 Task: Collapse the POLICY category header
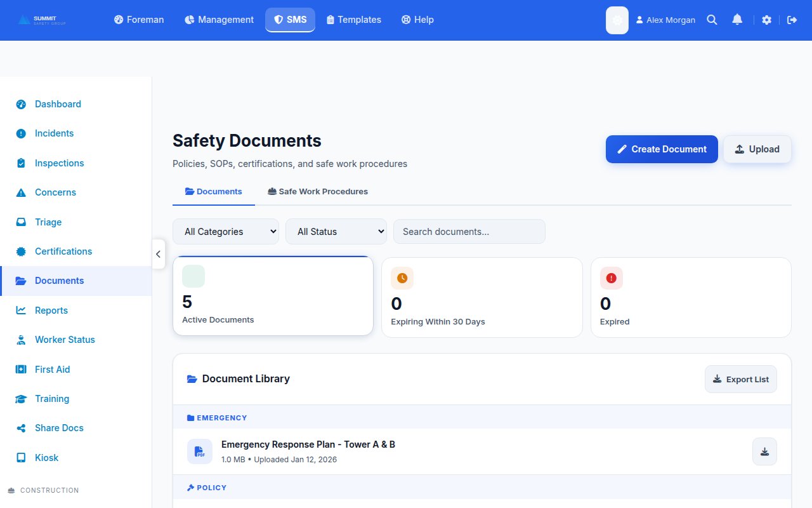482,488
